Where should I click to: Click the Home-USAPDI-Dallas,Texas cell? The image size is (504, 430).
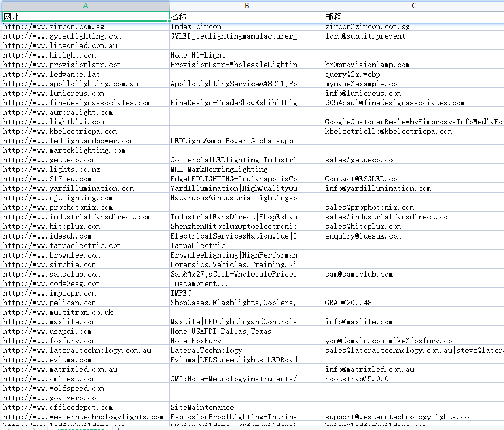(247, 331)
